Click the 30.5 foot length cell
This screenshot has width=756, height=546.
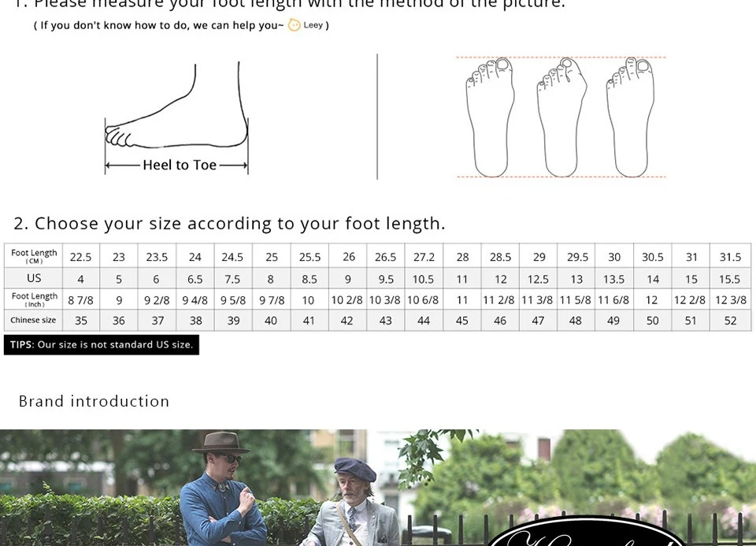click(x=652, y=257)
